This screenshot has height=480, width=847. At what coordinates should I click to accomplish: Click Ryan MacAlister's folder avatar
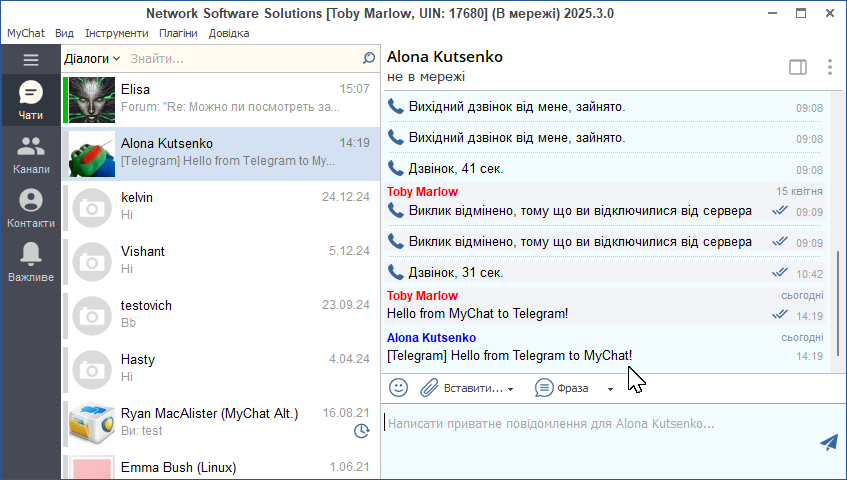(92, 424)
